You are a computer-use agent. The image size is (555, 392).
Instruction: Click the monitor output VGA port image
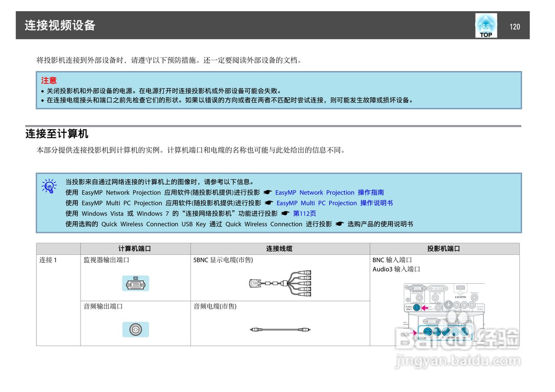(136, 283)
